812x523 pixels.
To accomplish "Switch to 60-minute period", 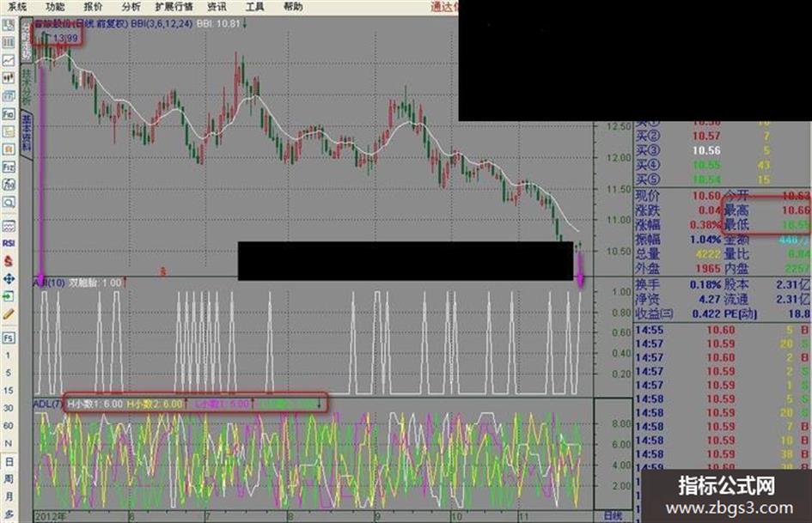I will 9,426.
